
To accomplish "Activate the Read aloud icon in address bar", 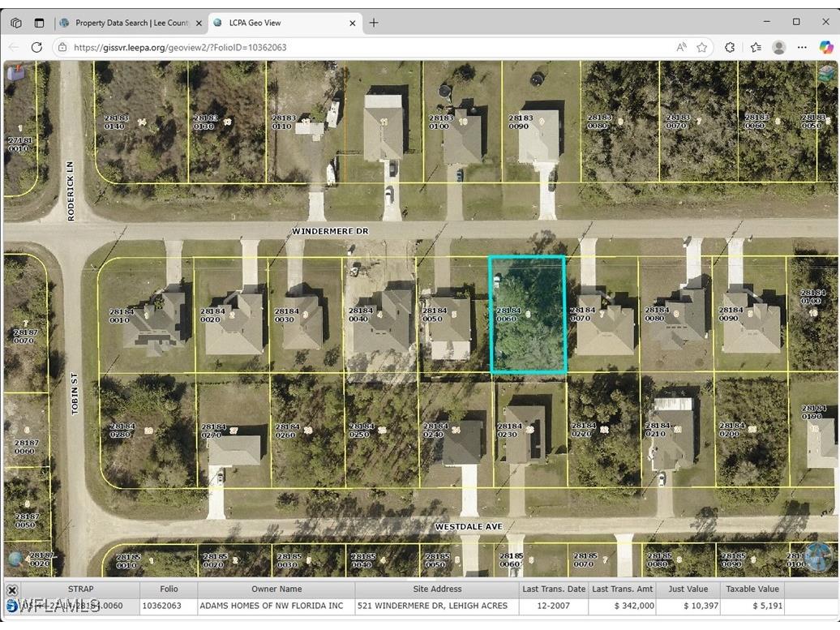I will click(x=682, y=47).
